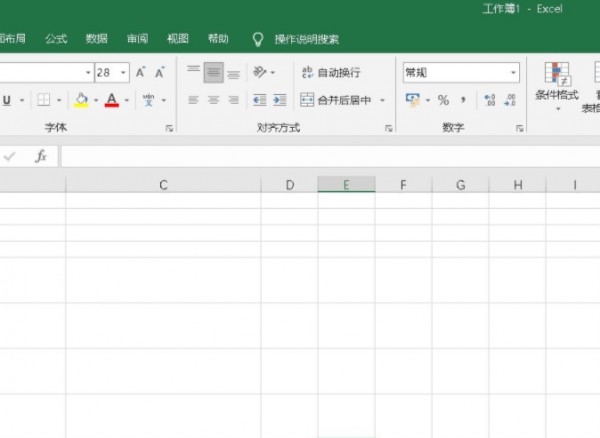This screenshot has width=600, height=438.
Task: Decrease the indent level
Action: click(260, 100)
